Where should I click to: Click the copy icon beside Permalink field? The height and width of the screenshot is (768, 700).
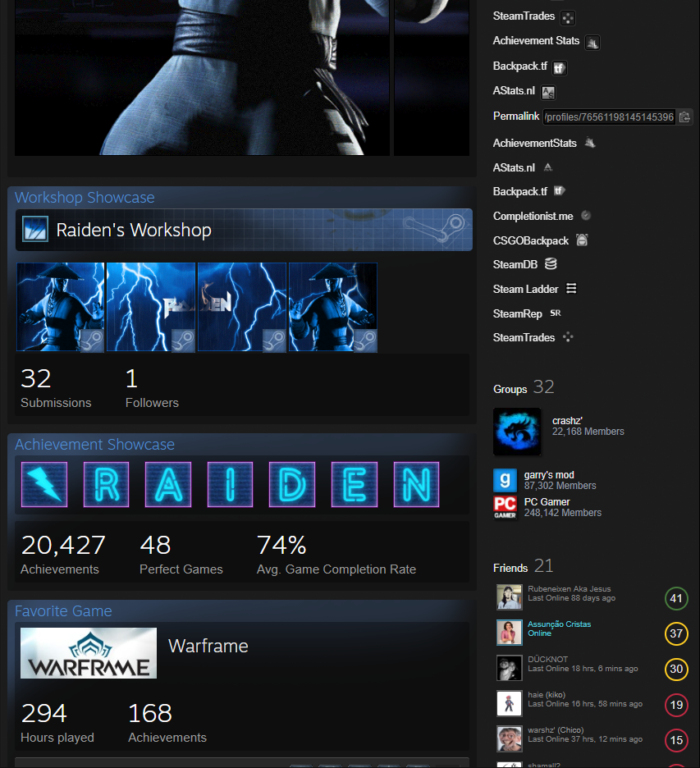tap(684, 117)
